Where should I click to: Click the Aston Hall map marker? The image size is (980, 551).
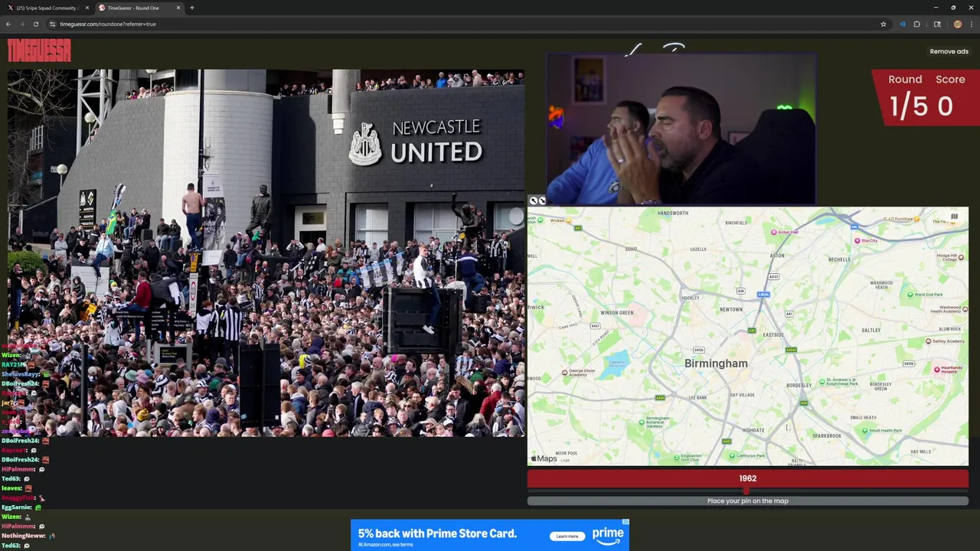tap(774, 232)
